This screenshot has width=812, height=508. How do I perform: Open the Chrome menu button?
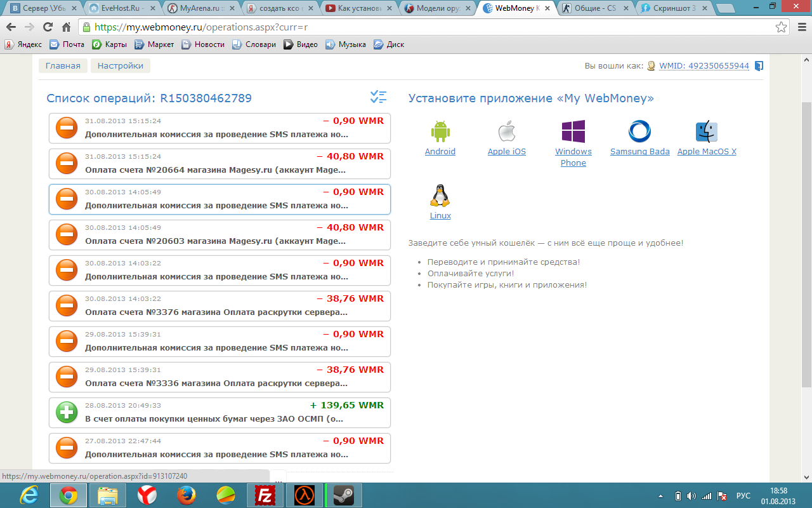pos(801,27)
